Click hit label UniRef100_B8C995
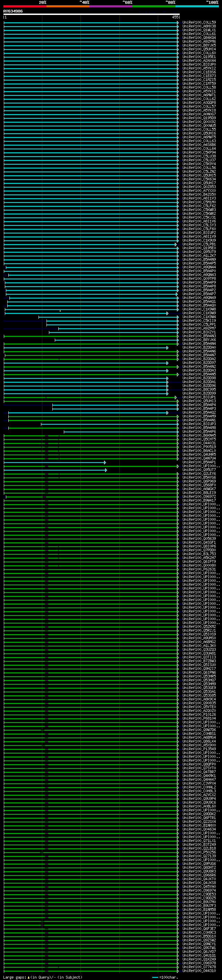This screenshot has width=222, height=980. pos(199,390)
